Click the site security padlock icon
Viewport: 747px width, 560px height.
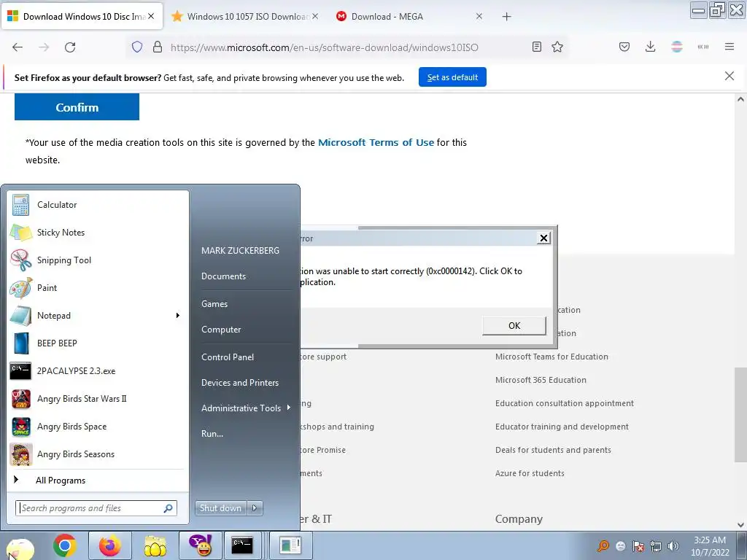click(158, 47)
